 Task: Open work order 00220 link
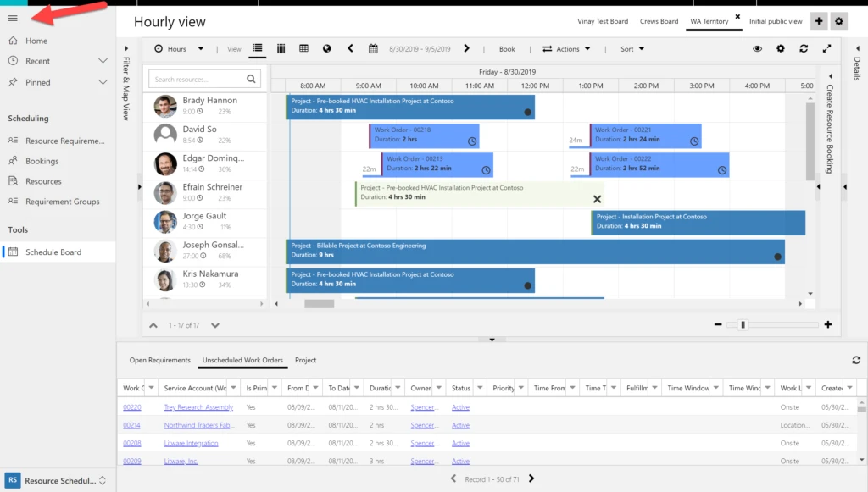click(x=131, y=407)
